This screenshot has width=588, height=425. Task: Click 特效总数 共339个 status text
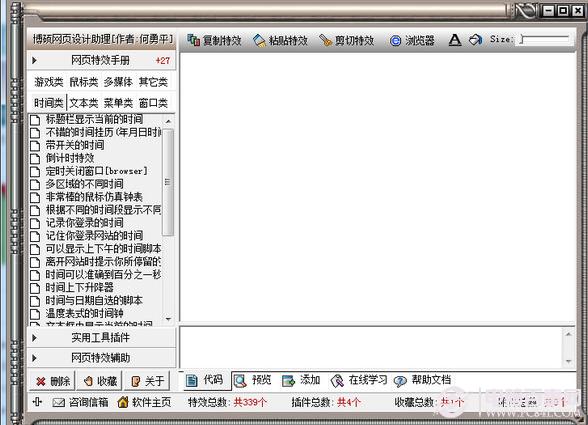click(227, 402)
